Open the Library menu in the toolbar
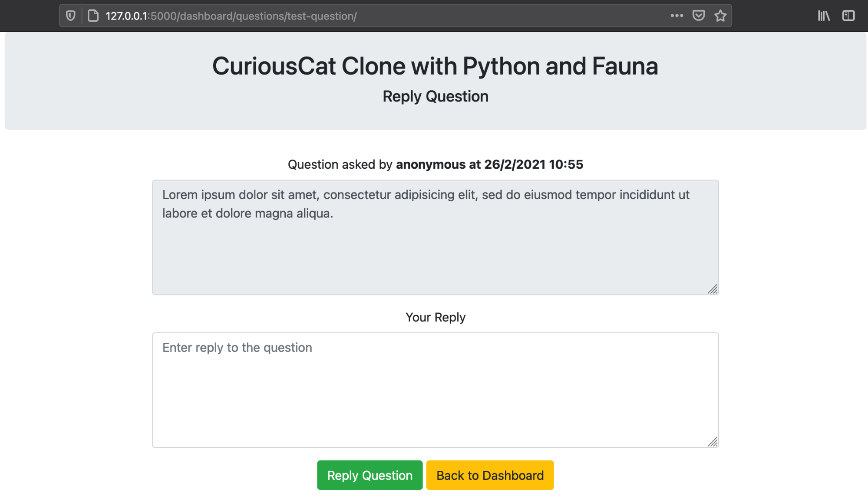Image resolution: width=868 pixels, height=502 pixels. coord(823,16)
